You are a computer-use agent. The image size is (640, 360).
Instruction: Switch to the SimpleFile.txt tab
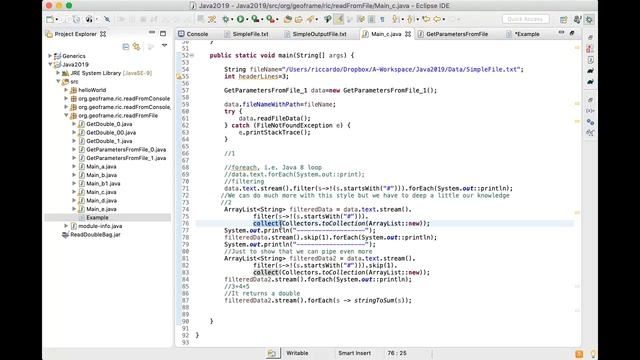tap(246, 34)
